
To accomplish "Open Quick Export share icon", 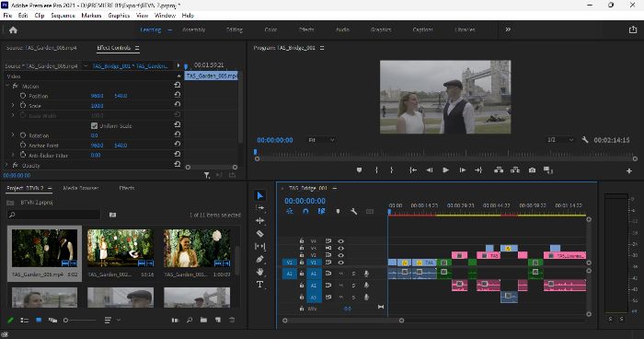I will (633, 29).
